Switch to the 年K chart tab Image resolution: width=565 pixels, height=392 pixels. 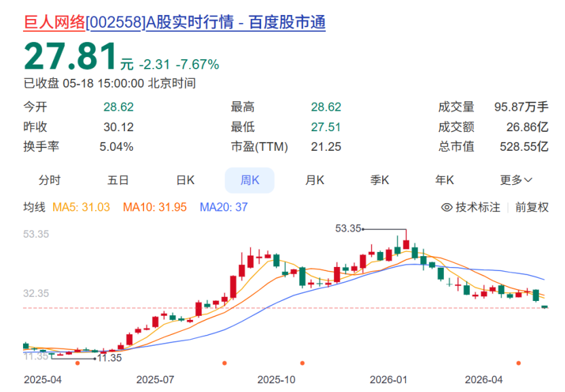pyautogui.click(x=444, y=180)
